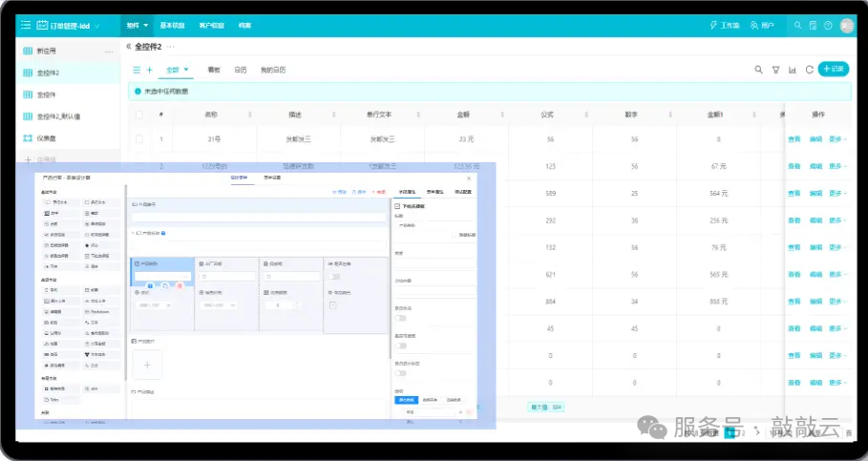Toggle the topmost switch in the designer properties panel

click(x=400, y=318)
